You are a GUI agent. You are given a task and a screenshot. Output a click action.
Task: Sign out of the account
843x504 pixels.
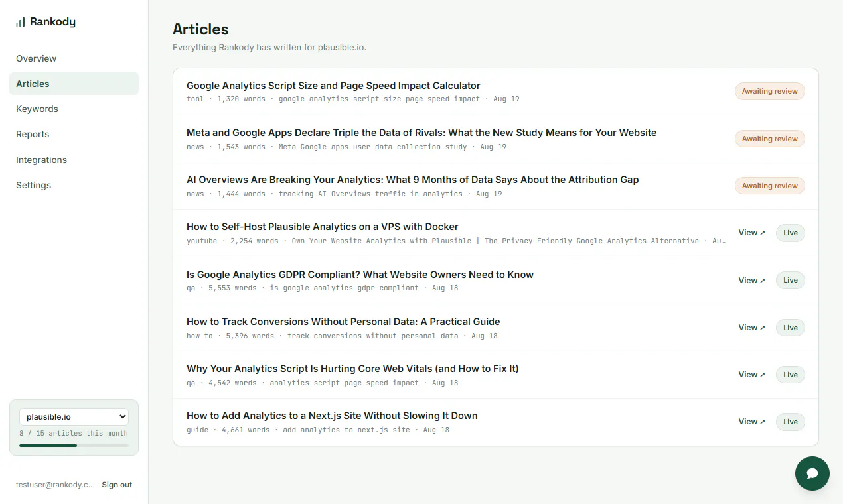coord(117,485)
